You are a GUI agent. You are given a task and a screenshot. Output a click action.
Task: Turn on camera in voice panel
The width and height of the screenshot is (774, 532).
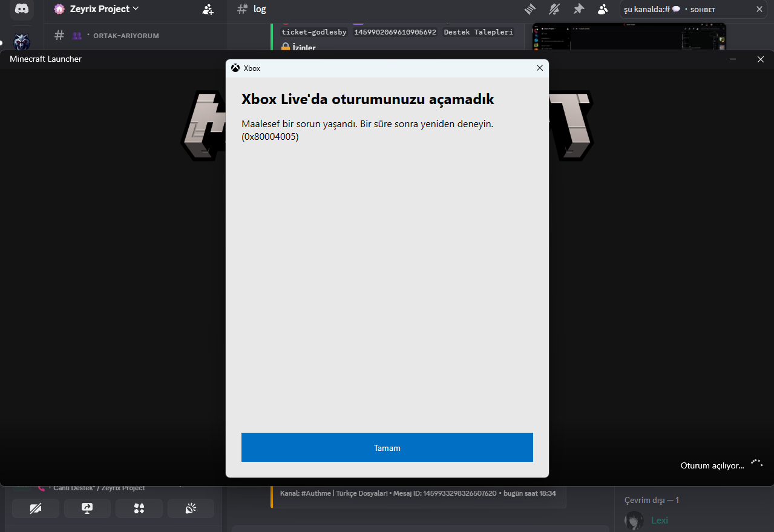pos(36,508)
